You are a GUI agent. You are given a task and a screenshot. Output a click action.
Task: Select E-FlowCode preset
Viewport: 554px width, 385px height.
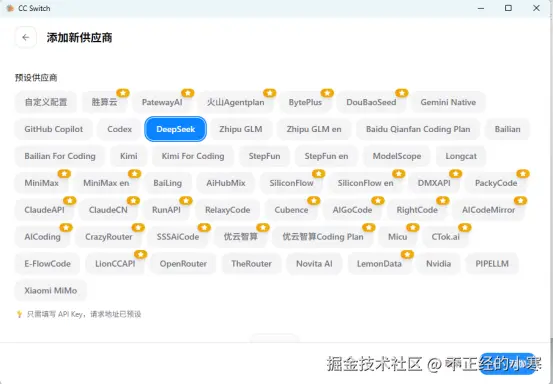48,263
